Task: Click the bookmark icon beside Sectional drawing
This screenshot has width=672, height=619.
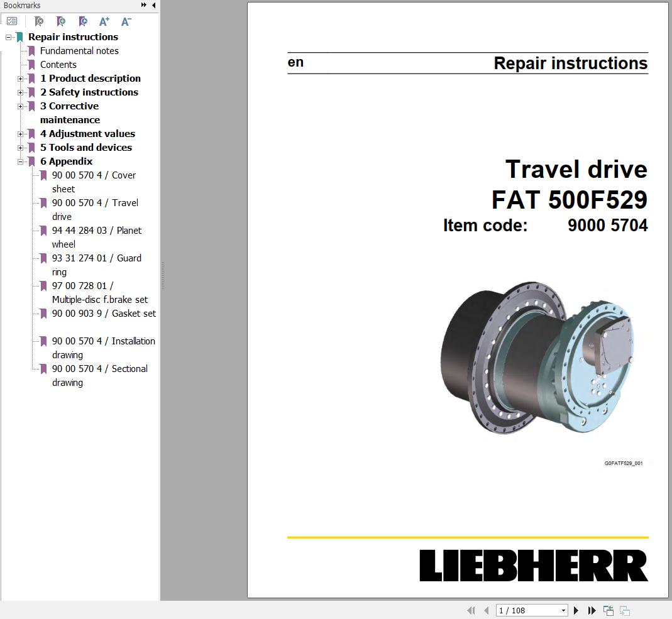Action: [x=44, y=369]
